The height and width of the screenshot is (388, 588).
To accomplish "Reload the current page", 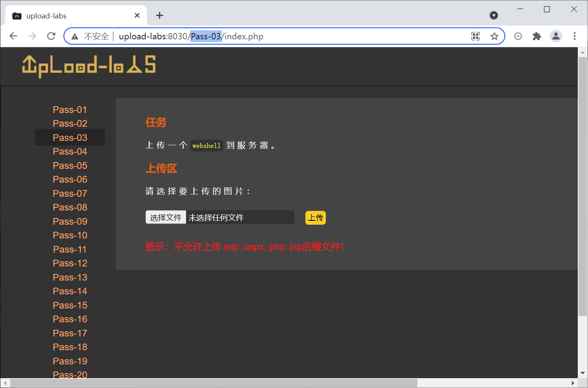I will [51, 36].
